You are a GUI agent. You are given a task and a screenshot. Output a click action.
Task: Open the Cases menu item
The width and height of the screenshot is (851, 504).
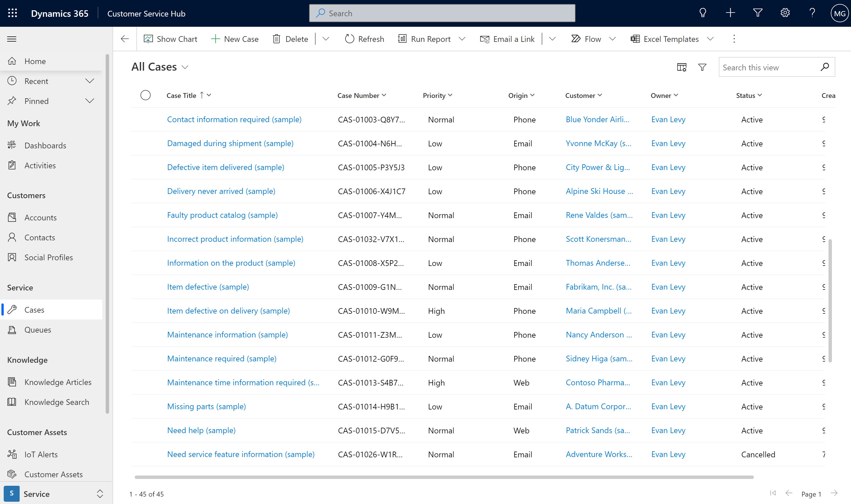tap(35, 310)
